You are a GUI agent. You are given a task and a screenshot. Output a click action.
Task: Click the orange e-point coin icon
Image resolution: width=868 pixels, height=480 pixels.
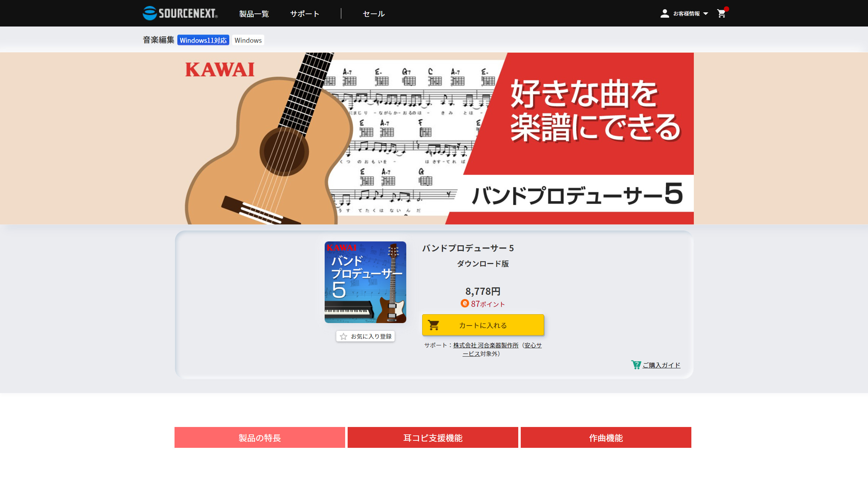point(465,304)
